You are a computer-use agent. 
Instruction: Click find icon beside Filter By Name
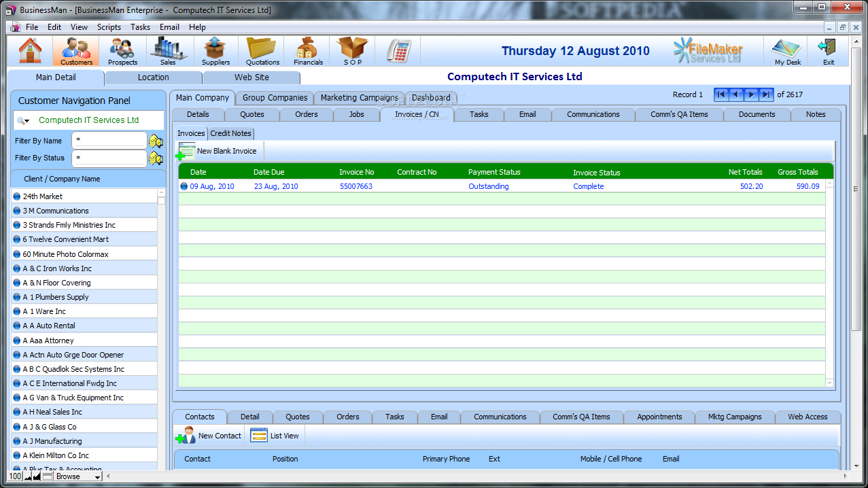156,141
